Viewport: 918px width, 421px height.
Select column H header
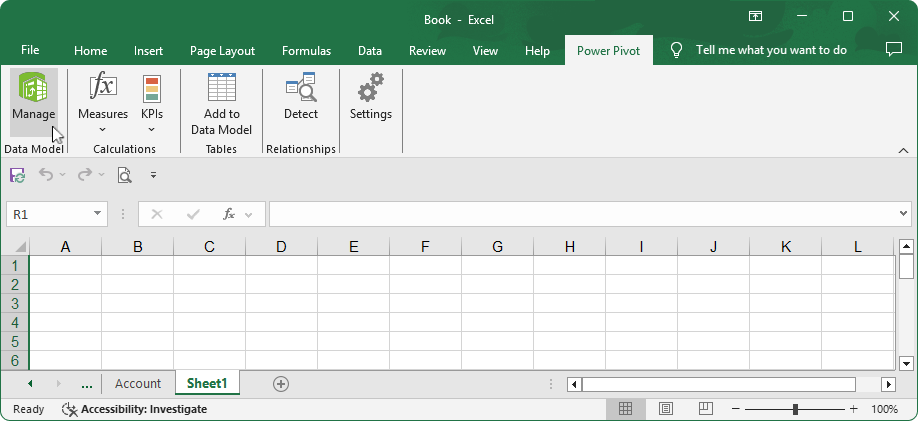(x=570, y=247)
